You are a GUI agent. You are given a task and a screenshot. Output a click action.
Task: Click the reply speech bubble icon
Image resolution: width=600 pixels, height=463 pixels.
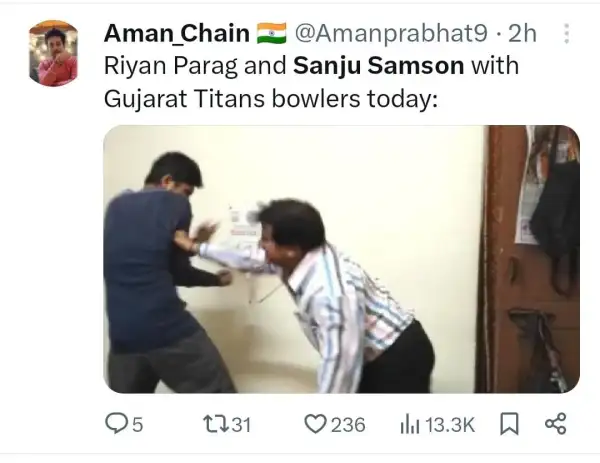click(117, 425)
